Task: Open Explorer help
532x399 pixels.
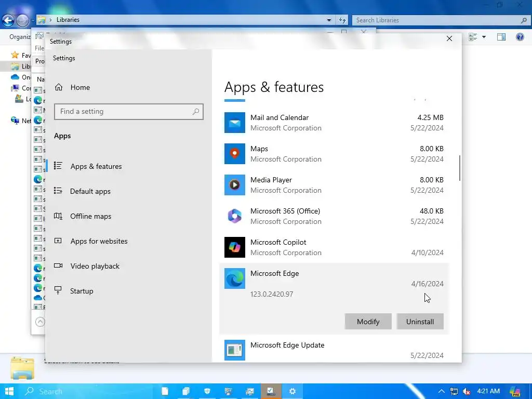Action: pos(520,37)
